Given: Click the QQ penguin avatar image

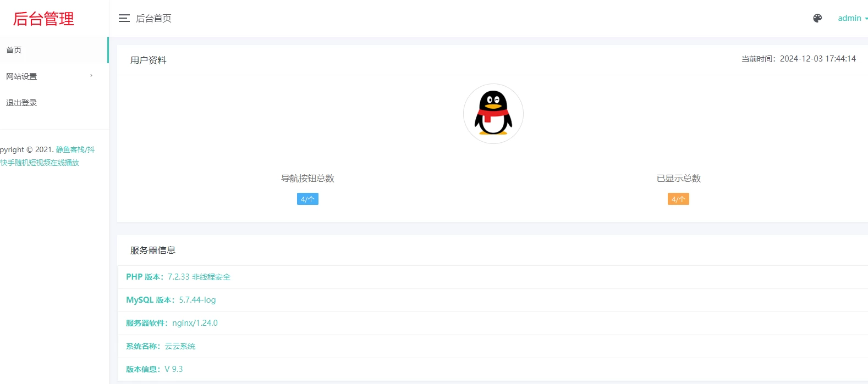Looking at the screenshot, I should click(x=493, y=114).
